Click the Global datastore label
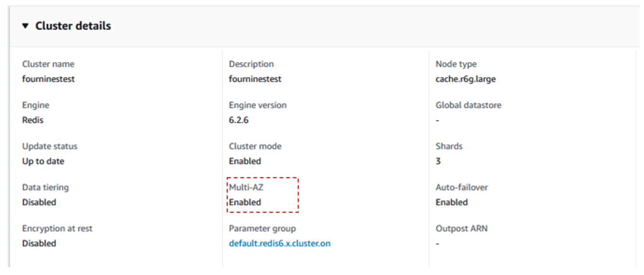The image size is (644, 275). (x=468, y=105)
